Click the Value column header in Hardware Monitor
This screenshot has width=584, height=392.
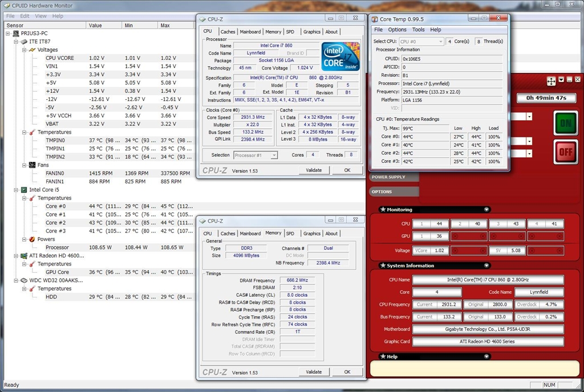(x=95, y=26)
